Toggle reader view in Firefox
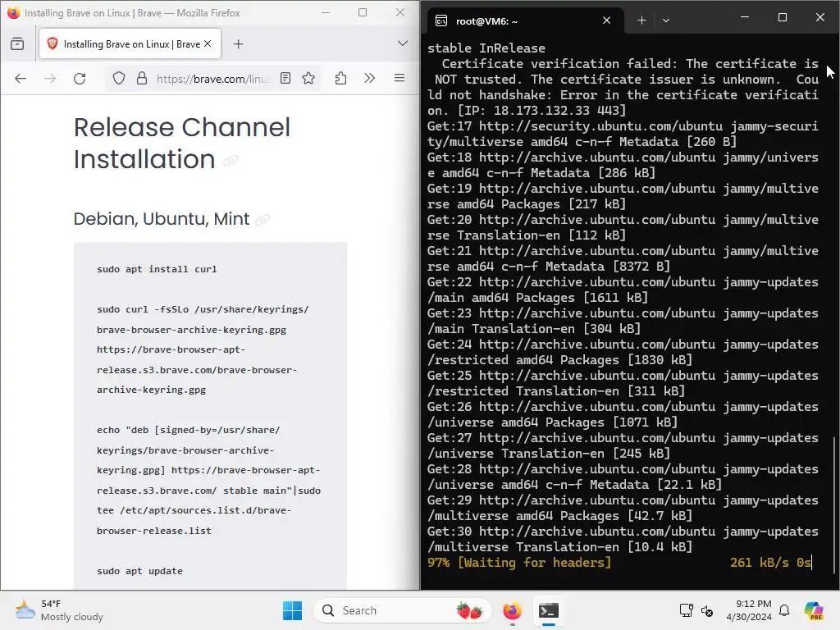The image size is (840, 630). (285, 78)
